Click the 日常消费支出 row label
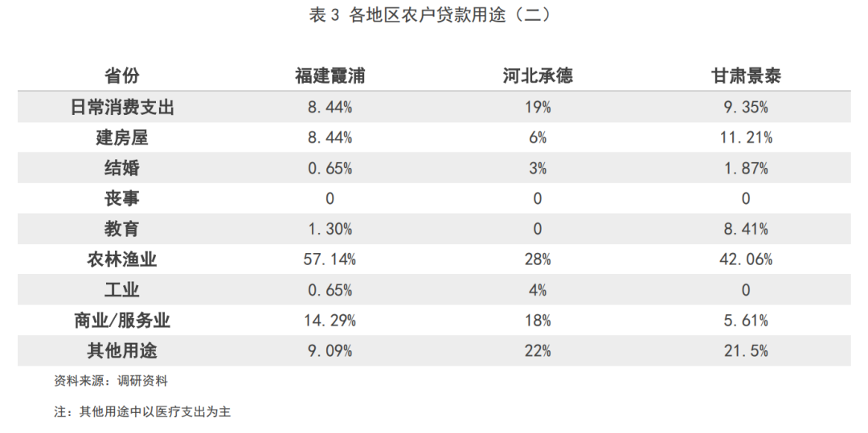 pyautogui.click(x=122, y=107)
